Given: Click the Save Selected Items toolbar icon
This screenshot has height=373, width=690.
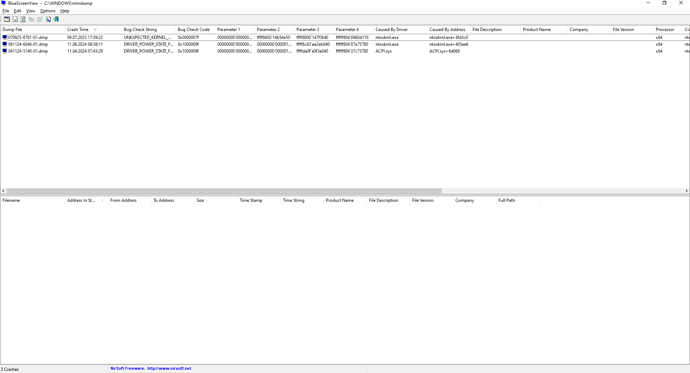Looking at the screenshot, I should [x=15, y=19].
